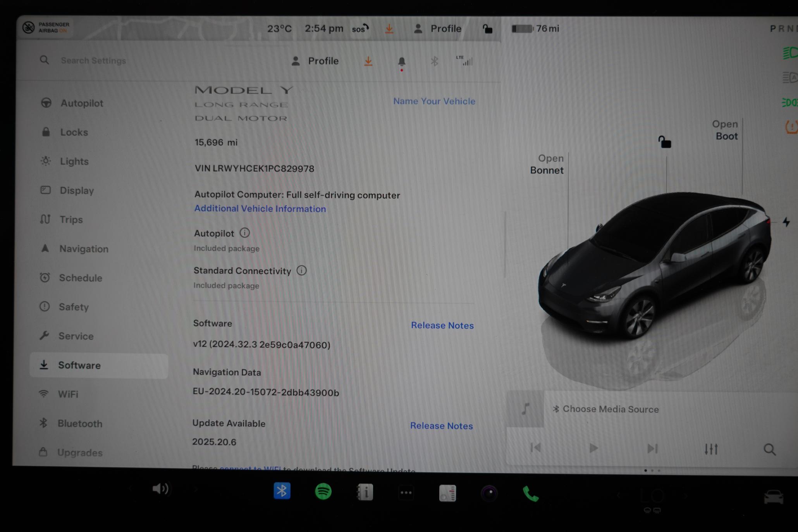798x532 pixels.
Task: Select the Software menu item
Action: [x=99, y=365]
